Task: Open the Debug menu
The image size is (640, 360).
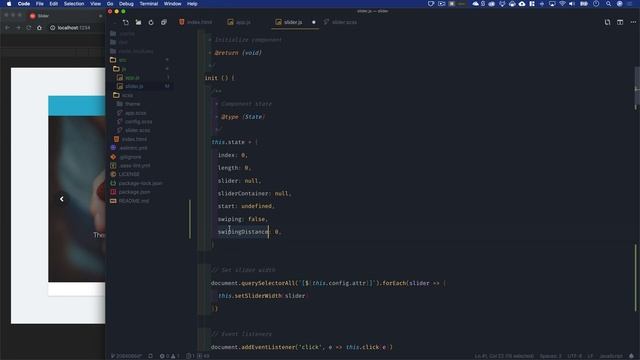Action: pos(126,4)
